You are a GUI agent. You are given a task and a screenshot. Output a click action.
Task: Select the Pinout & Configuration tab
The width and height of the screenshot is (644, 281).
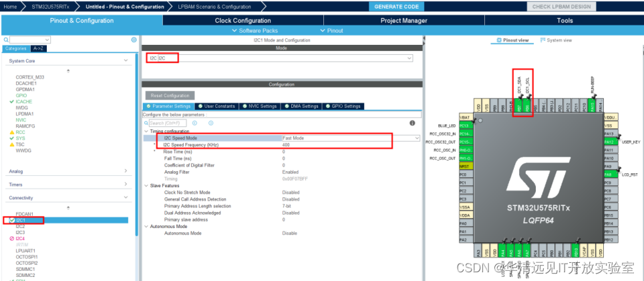click(82, 21)
